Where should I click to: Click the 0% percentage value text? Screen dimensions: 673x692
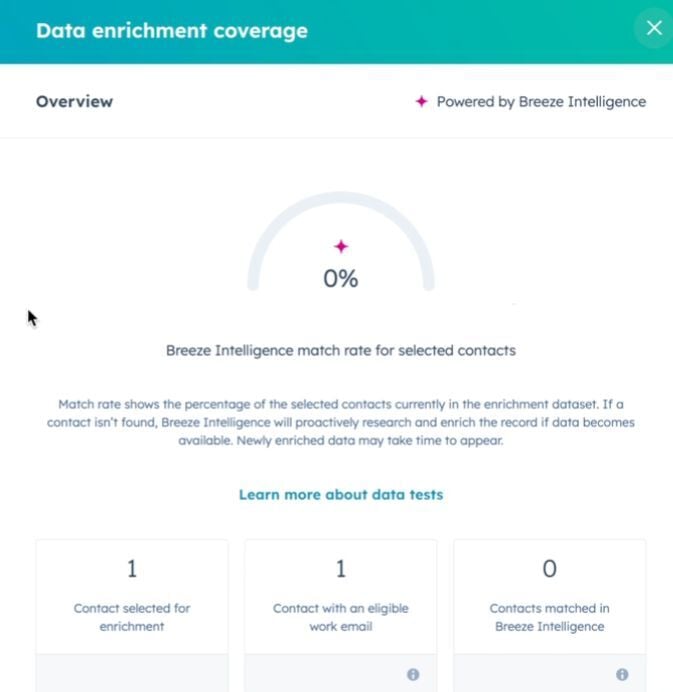pos(341,278)
